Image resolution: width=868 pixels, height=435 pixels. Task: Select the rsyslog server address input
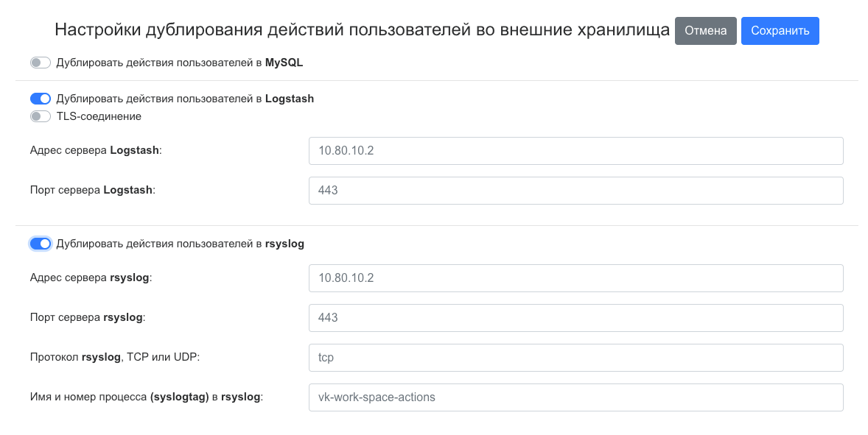point(575,278)
